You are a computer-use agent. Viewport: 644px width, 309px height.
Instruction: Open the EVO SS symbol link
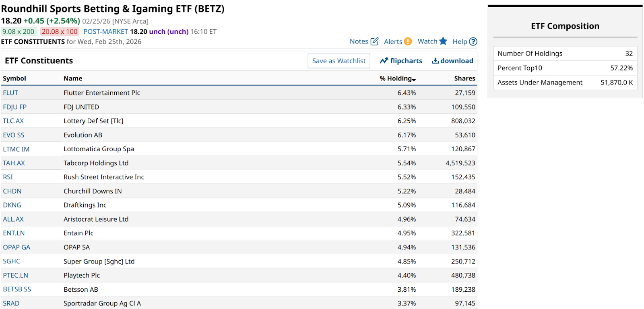tap(14, 135)
